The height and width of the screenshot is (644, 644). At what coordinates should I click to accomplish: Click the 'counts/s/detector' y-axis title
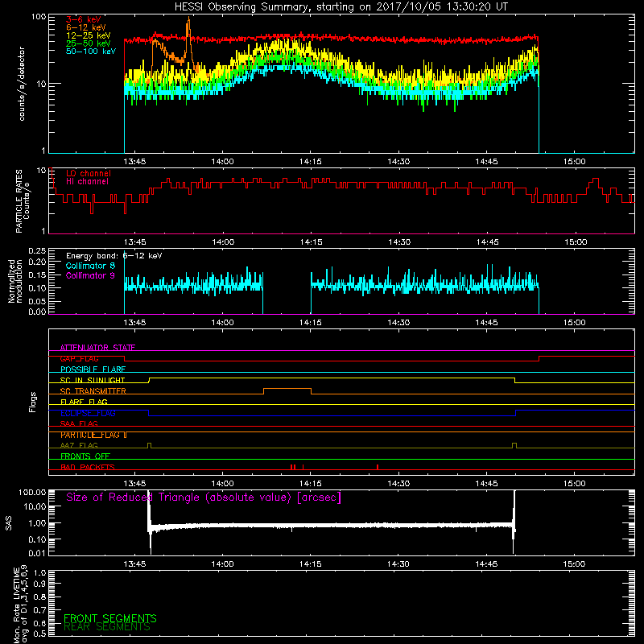click(x=22, y=84)
